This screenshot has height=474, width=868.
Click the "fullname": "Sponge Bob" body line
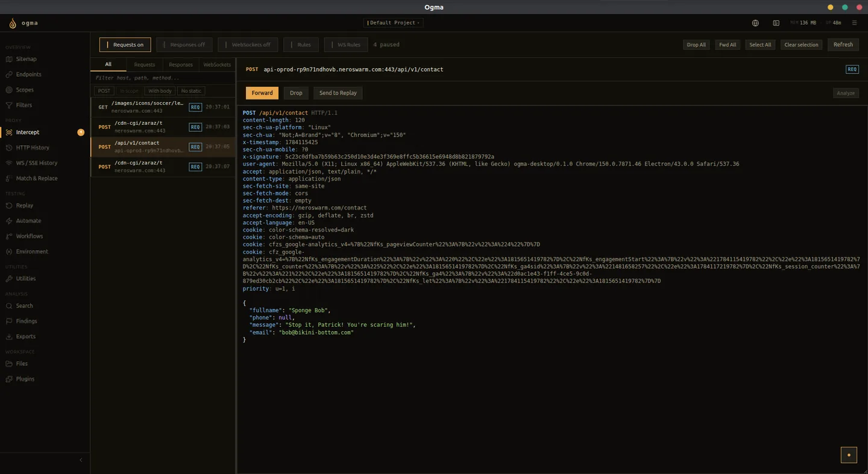pyautogui.click(x=290, y=311)
